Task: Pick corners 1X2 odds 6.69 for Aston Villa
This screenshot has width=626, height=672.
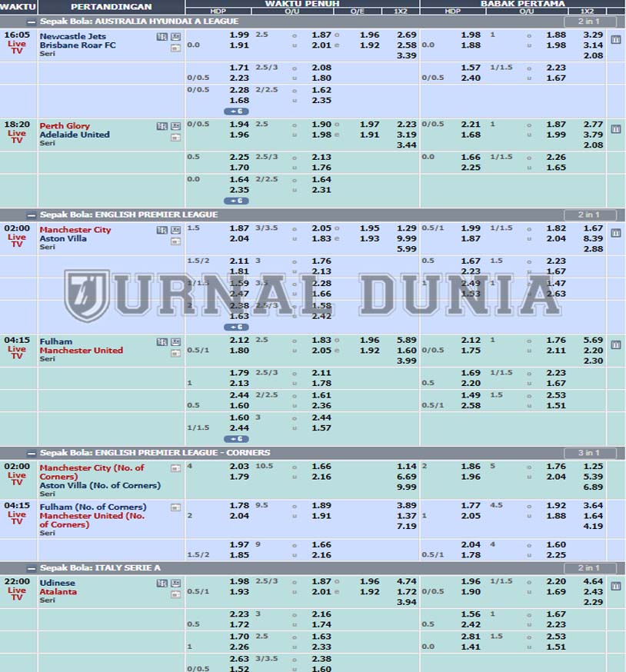Action: [x=407, y=477]
